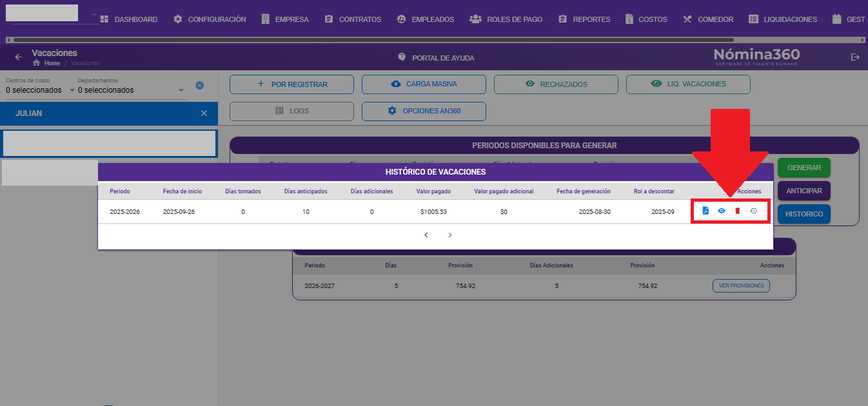Open the Dashboard menu
868x406 pixels.
[x=128, y=19]
